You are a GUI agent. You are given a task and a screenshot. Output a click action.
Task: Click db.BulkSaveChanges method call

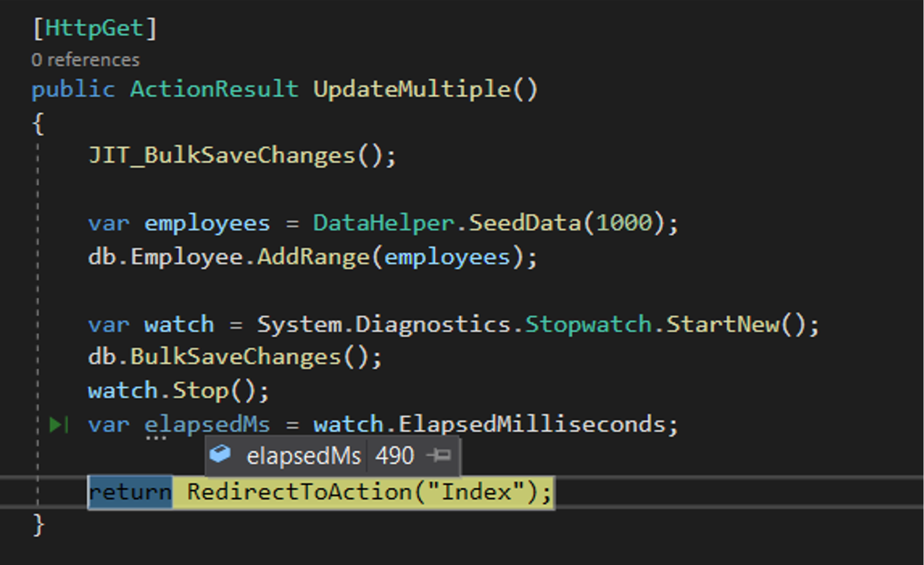click(235, 357)
